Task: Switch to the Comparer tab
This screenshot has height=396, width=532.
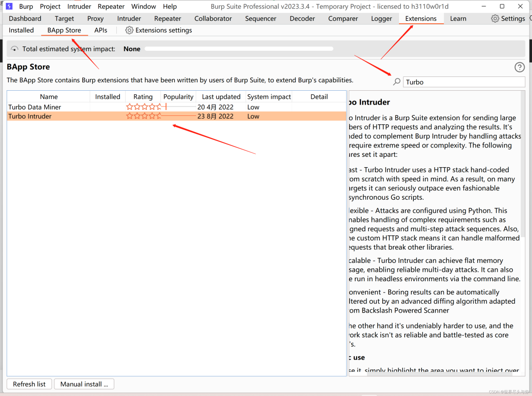Action: [343, 19]
